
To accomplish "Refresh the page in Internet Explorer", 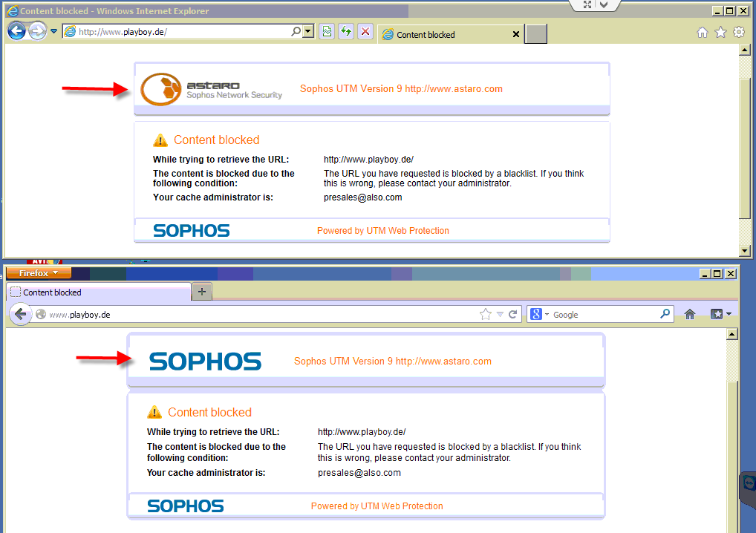I will coord(346,32).
